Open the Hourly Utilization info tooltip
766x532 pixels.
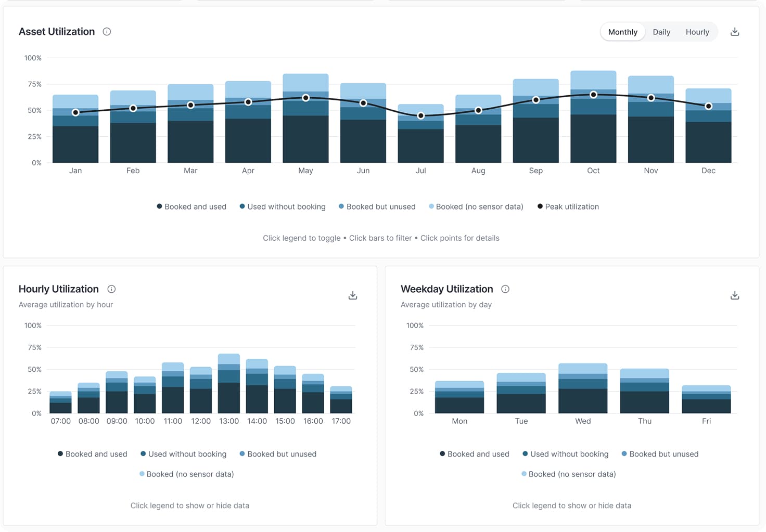[x=111, y=289]
